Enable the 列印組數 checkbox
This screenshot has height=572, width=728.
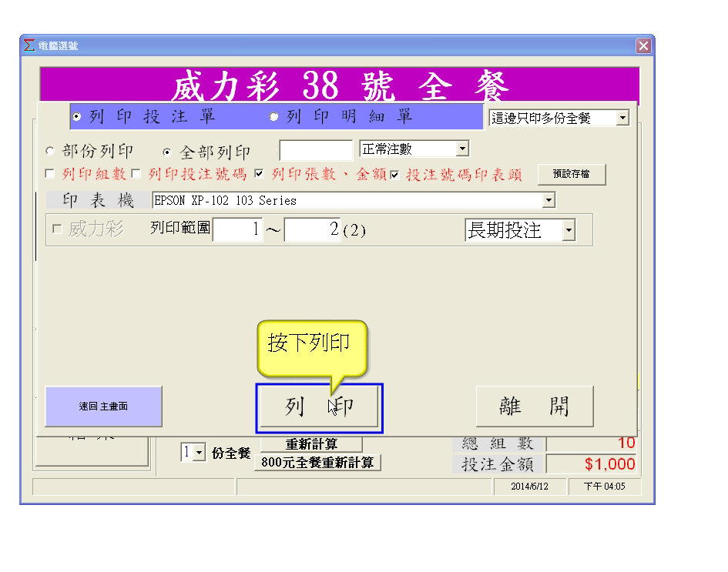coord(49,174)
